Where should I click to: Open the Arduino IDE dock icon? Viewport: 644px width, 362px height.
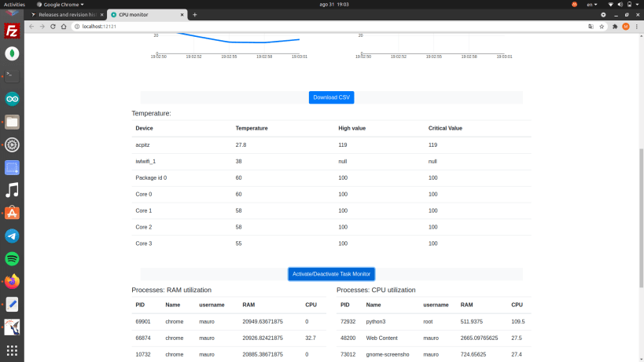pos(12,99)
